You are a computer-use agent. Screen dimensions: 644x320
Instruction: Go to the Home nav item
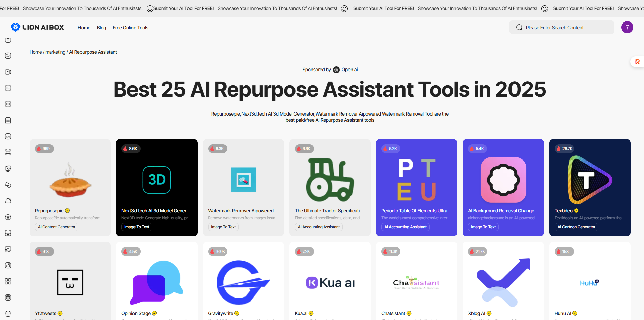(84, 28)
